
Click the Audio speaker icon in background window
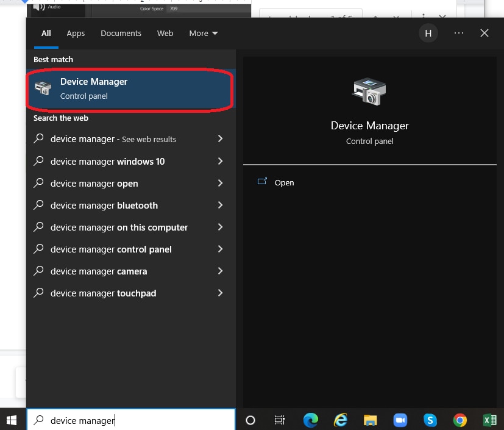tap(39, 7)
